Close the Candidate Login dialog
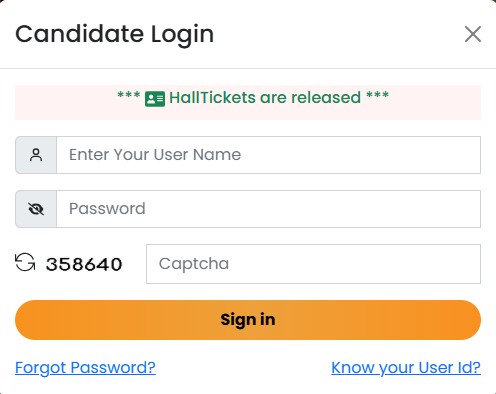Viewport: 496px width, 394px height. 473,34
